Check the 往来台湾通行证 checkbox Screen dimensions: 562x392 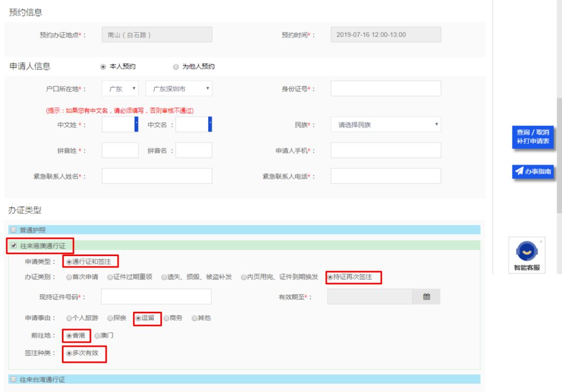point(14,379)
